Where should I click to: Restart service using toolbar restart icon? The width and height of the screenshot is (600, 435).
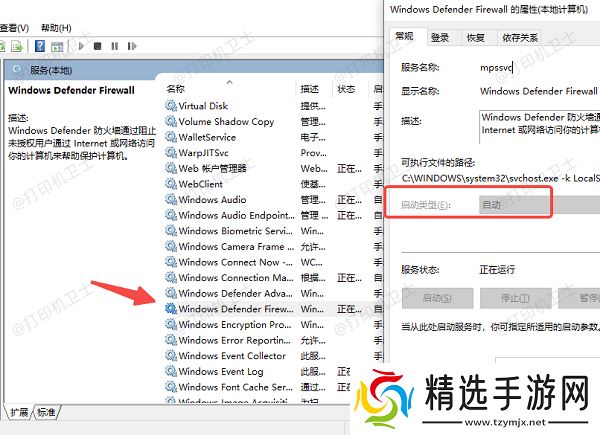point(132,46)
